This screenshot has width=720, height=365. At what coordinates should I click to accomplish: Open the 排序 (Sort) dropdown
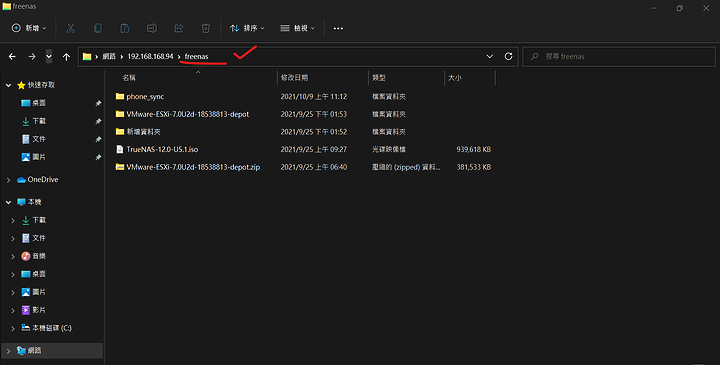tap(247, 28)
